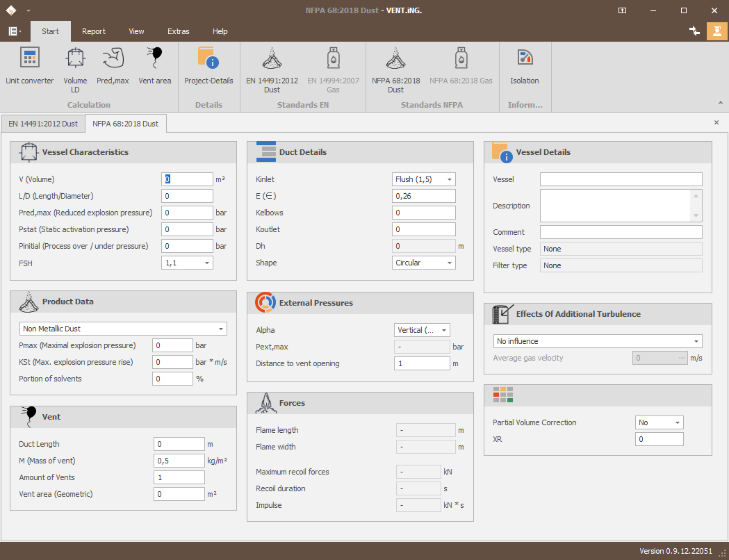Open the Shape Circular dropdown
Image resolution: width=729 pixels, height=560 pixels.
(x=450, y=263)
